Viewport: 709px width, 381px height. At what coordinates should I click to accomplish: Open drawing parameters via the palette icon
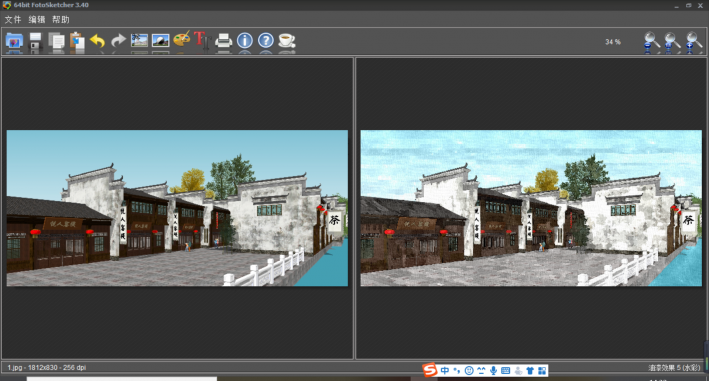(182, 40)
